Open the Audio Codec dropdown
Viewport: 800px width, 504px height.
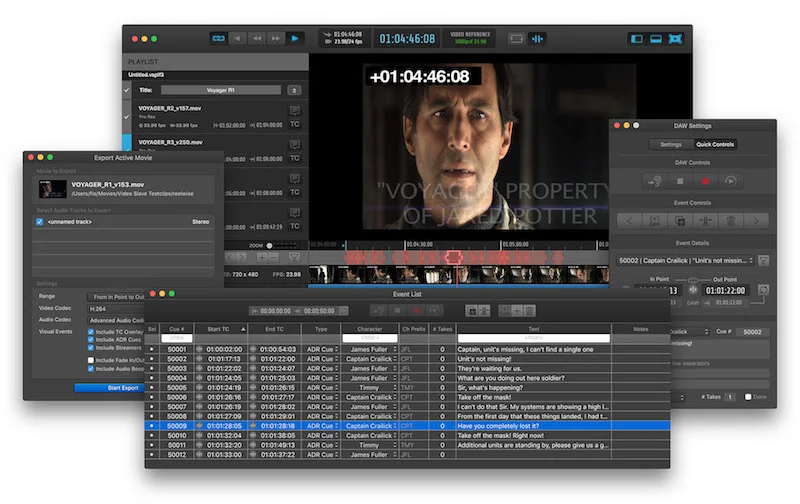[116, 320]
